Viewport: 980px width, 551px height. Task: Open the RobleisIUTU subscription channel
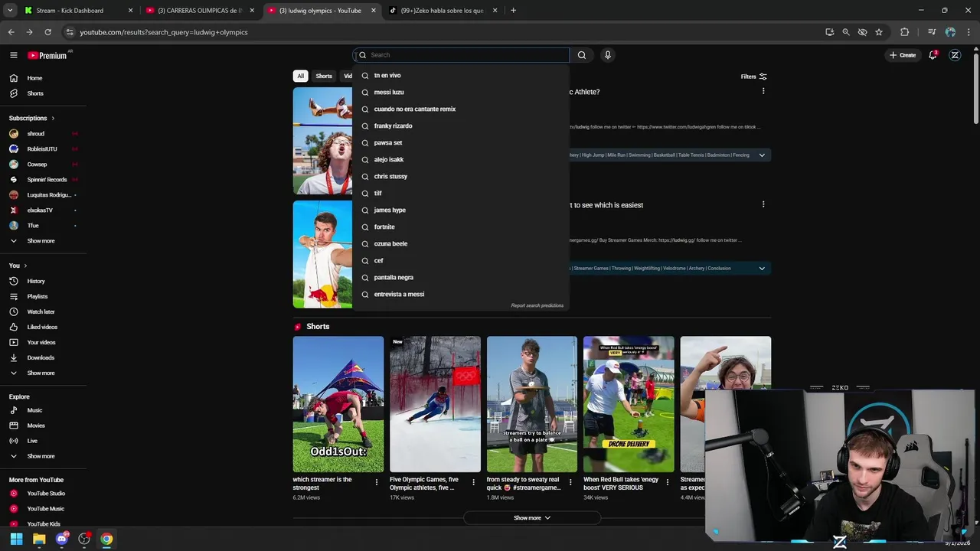pyautogui.click(x=43, y=148)
